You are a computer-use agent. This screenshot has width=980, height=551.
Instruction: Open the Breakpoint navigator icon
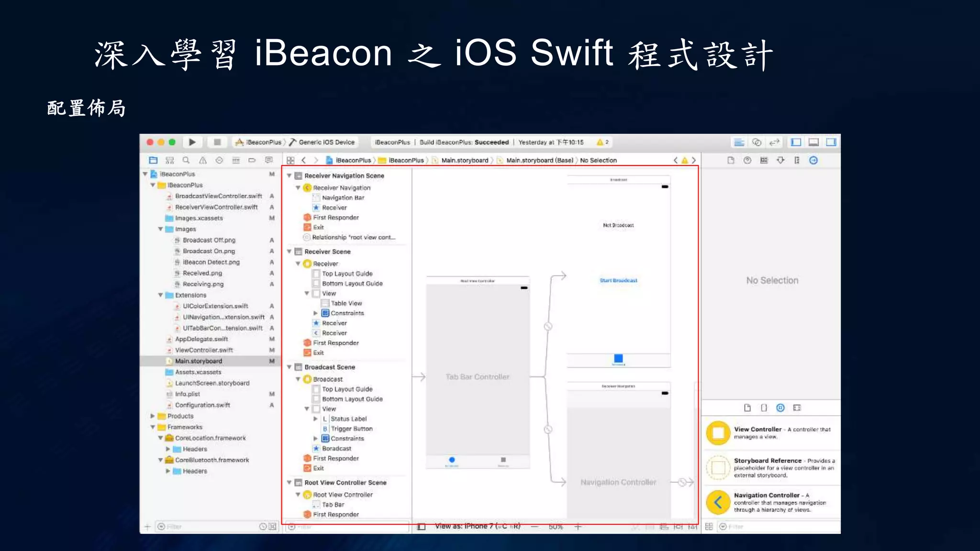252,160
